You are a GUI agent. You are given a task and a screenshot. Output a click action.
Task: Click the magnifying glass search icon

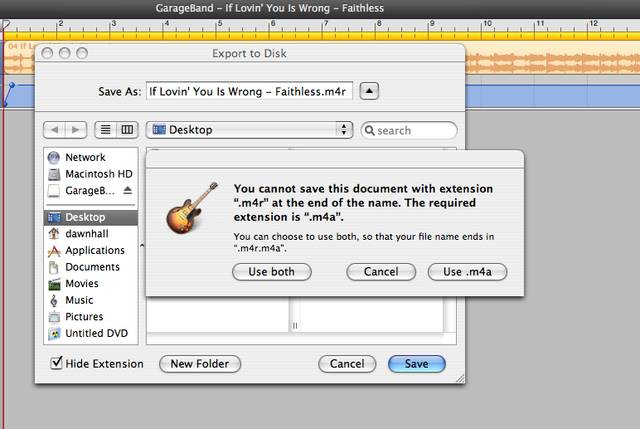tap(369, 130)
